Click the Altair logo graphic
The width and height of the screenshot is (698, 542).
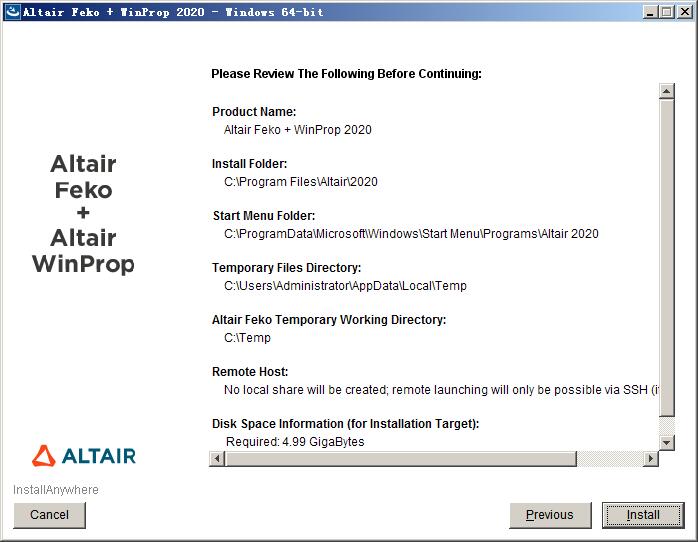coord(84,456)
